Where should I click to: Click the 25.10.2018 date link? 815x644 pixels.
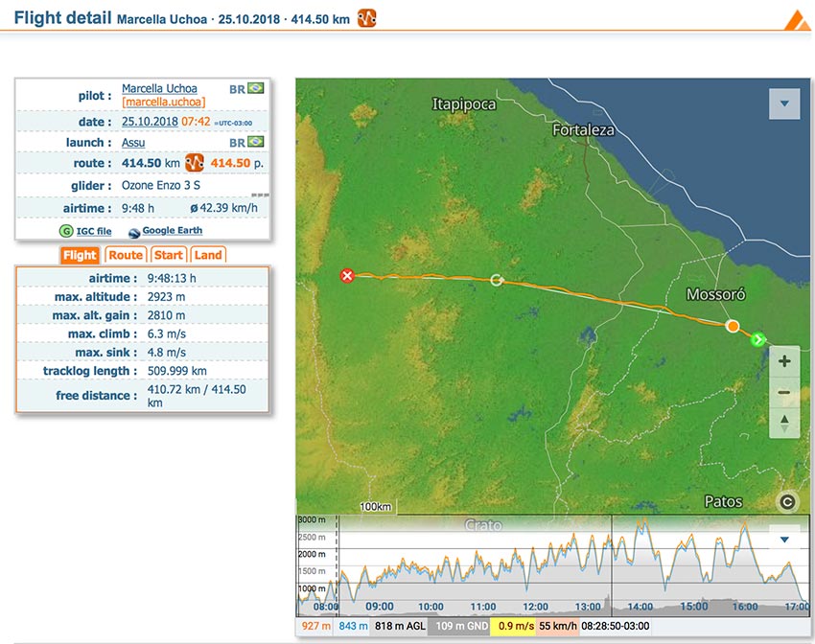(x=150, y=122)
